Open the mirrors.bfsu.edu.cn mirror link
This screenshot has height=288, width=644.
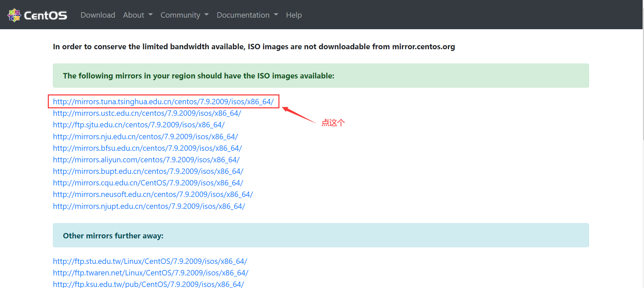[x=147, y=148]
